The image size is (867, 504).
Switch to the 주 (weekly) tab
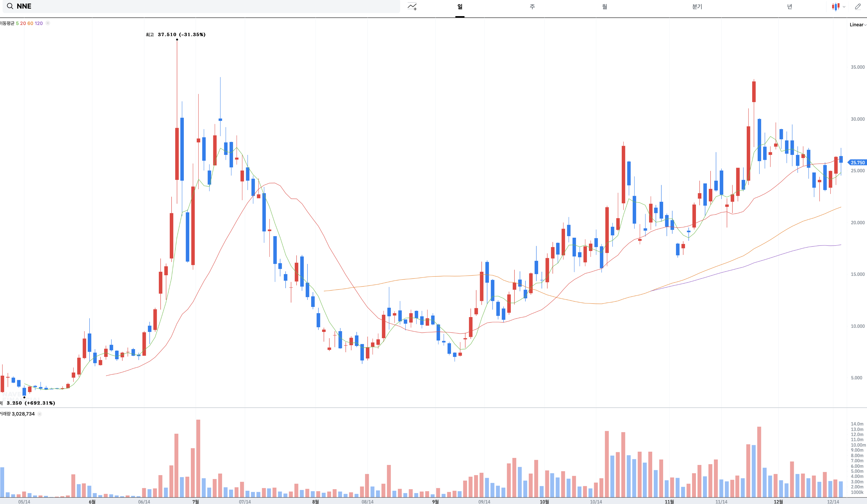532,7
